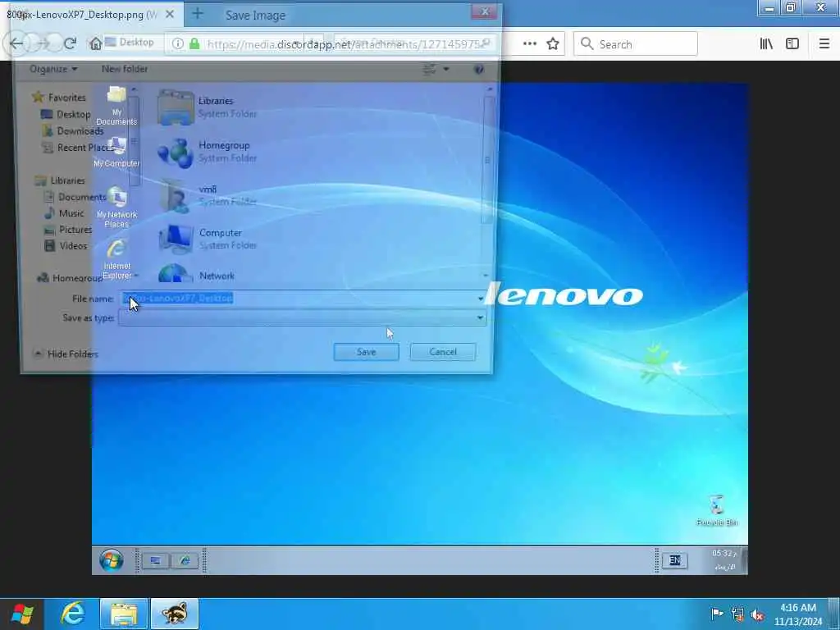Go back using the browser back arrow
The height and width of the screenshot is (630, 840).
pyautogui.click(x=16, y=43)
